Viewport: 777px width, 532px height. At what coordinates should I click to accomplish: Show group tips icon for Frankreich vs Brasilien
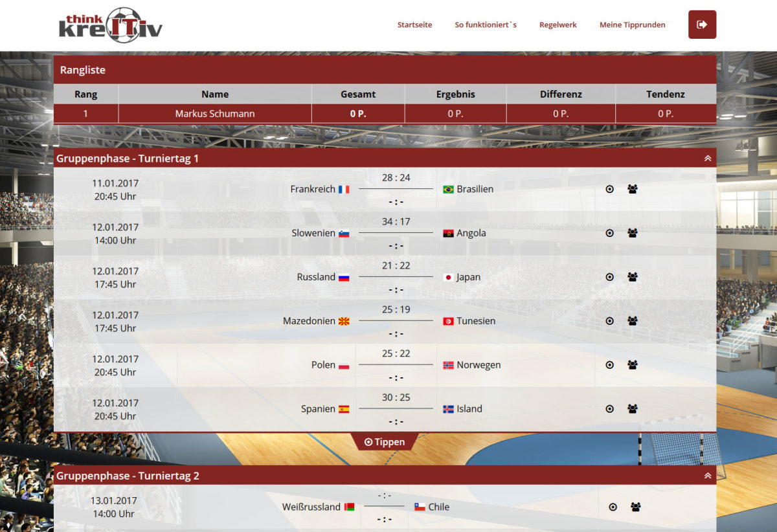coord(633,189)
